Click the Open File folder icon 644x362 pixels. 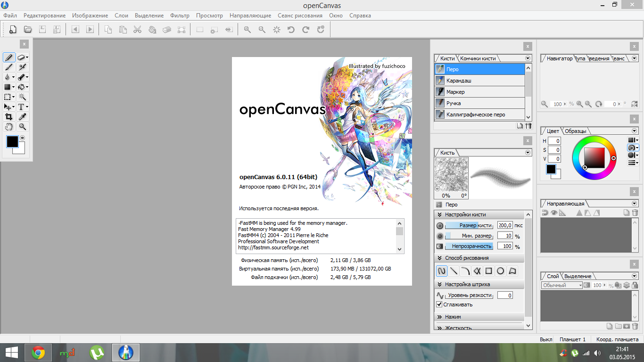click(x=28, y=30)
